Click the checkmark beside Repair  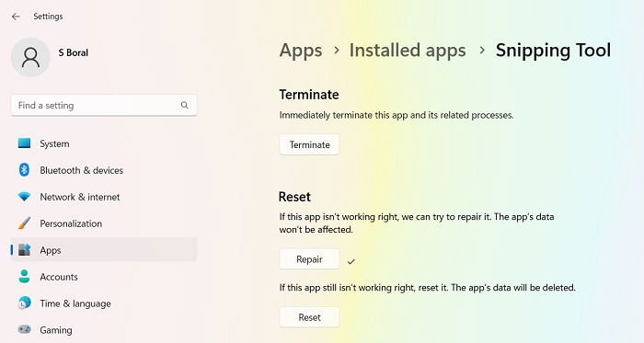(x=351, y=261)
